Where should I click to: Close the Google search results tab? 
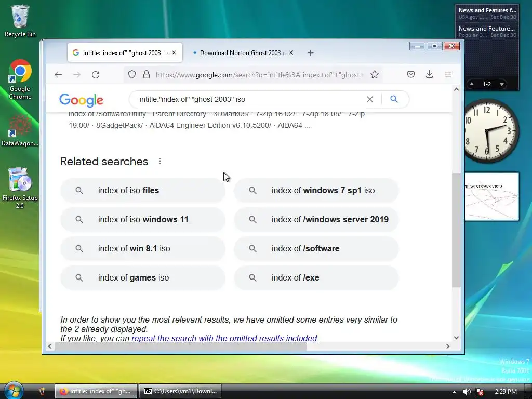(174, 52)
